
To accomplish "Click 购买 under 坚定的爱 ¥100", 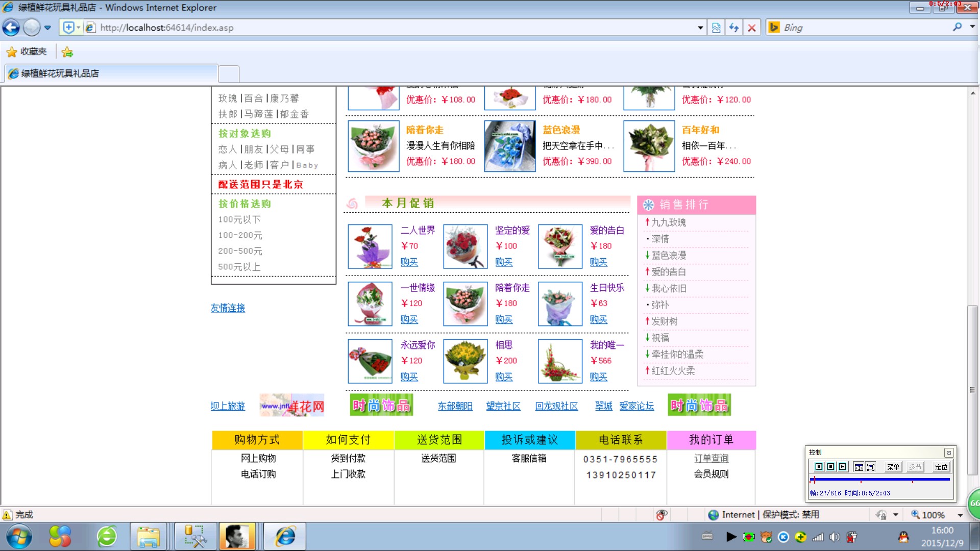I will (504, 262).
